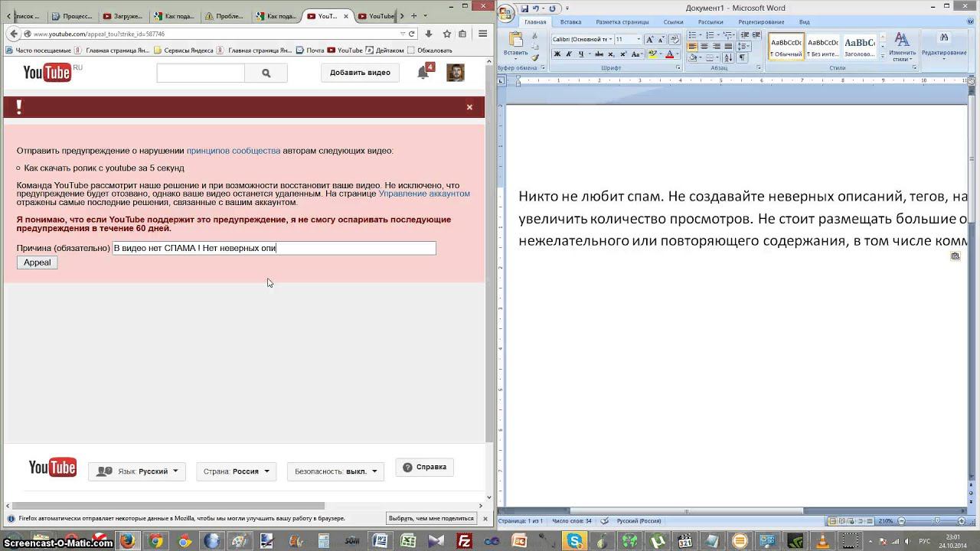Click the Appeal button

[x=37, y=262]
